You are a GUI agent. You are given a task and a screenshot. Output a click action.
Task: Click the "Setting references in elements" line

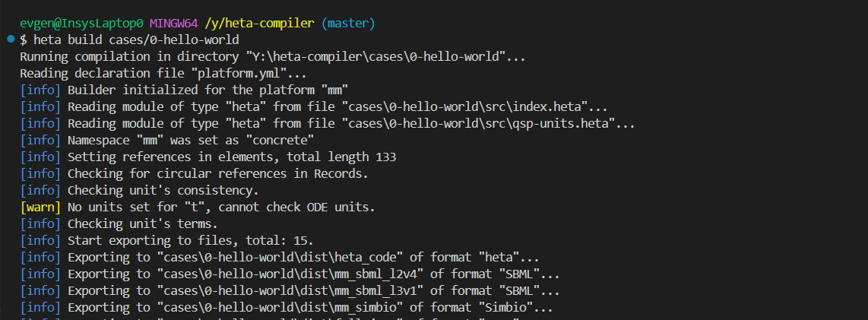click(208, 157)
